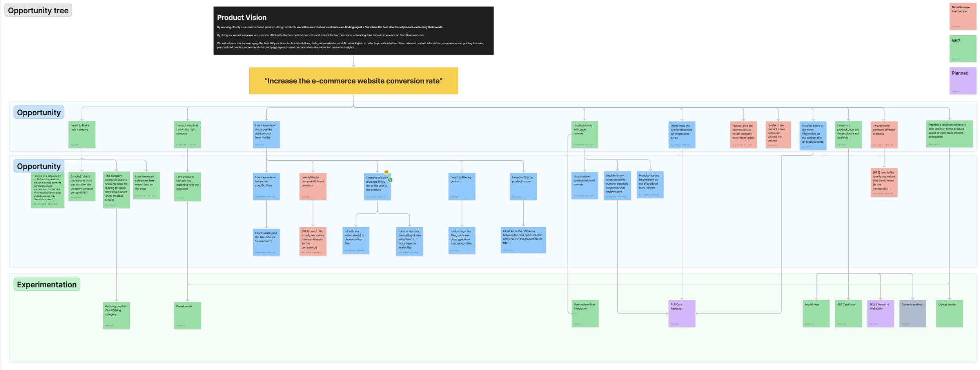Select the "I want to find a right category" sticky
This screenshot has width=980, height=370.
[82, 134]
